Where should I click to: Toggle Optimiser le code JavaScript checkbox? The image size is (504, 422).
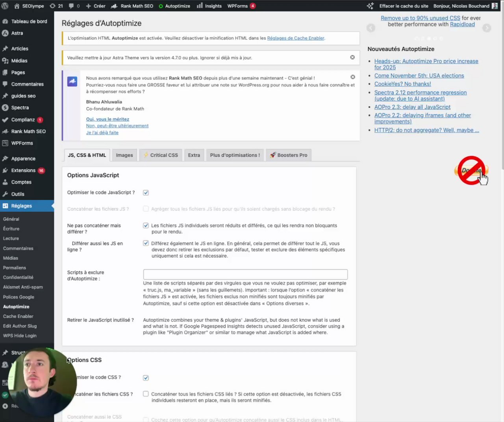pyautogui.click(x=146, y=192)
